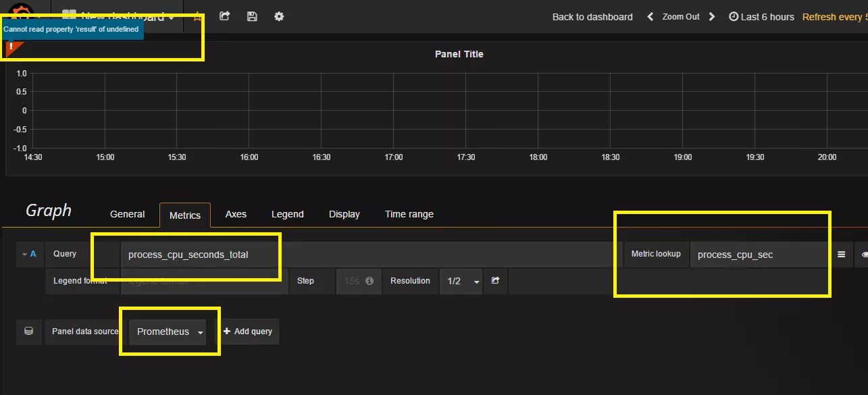Click the export query icon next to Resolution

click(x=495, y=281)
